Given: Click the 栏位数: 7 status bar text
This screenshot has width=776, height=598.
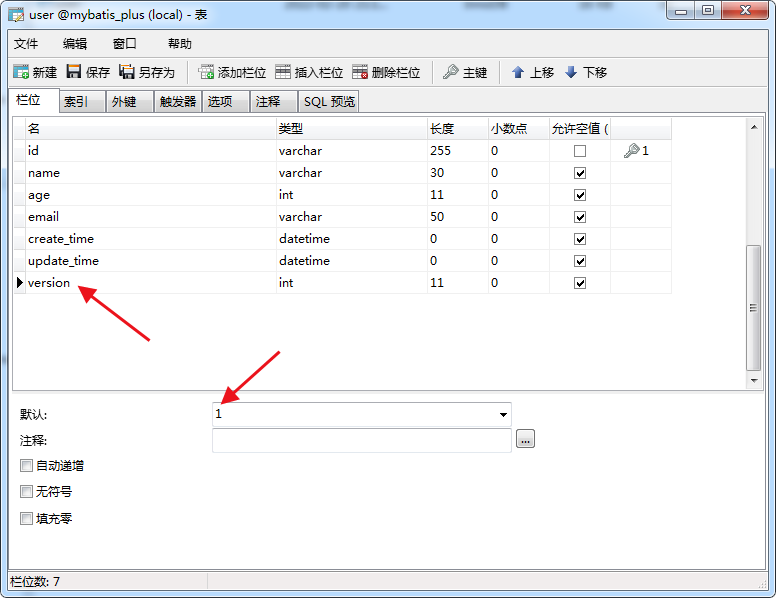Looking at the screenshot, I should point(35,582).
